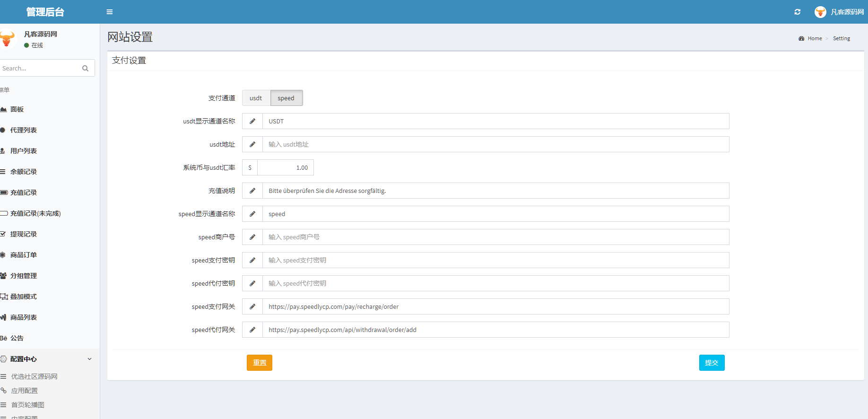This screenshot has width=868, height=419.
Task: Click the hamburger sidebar toggle icon
Action: click(110, 12)
